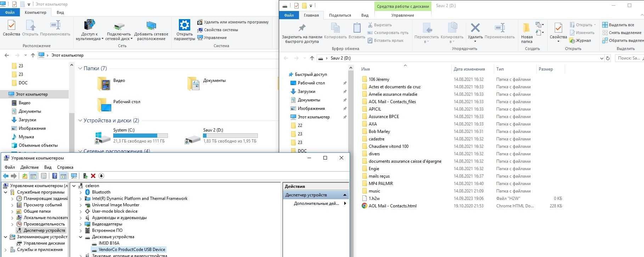
Task: Click search field Поиск in Sauv 2 window
Action: tap(629, 58)
